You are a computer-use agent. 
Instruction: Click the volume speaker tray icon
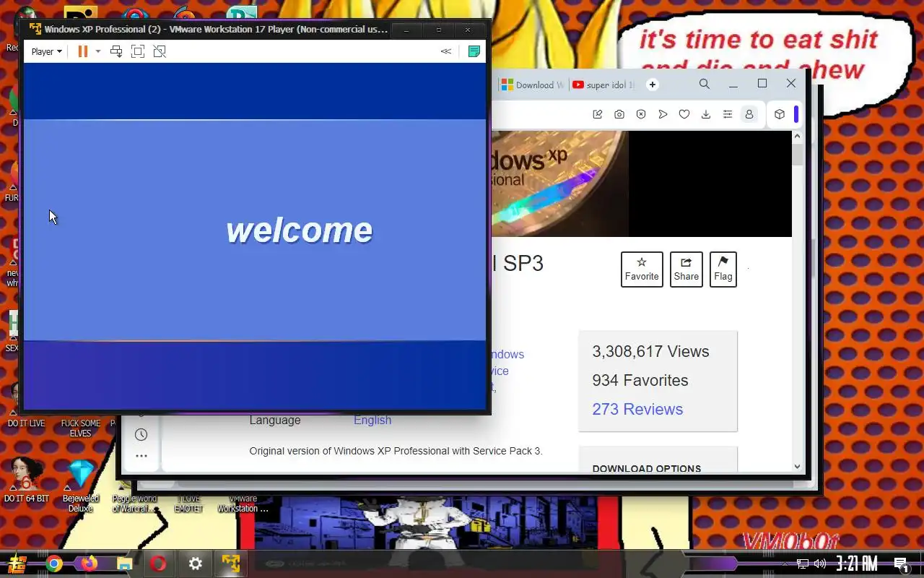click(820, 564)
